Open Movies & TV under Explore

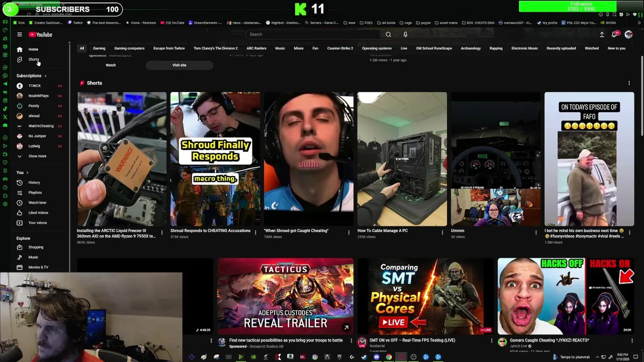(38, 267)
